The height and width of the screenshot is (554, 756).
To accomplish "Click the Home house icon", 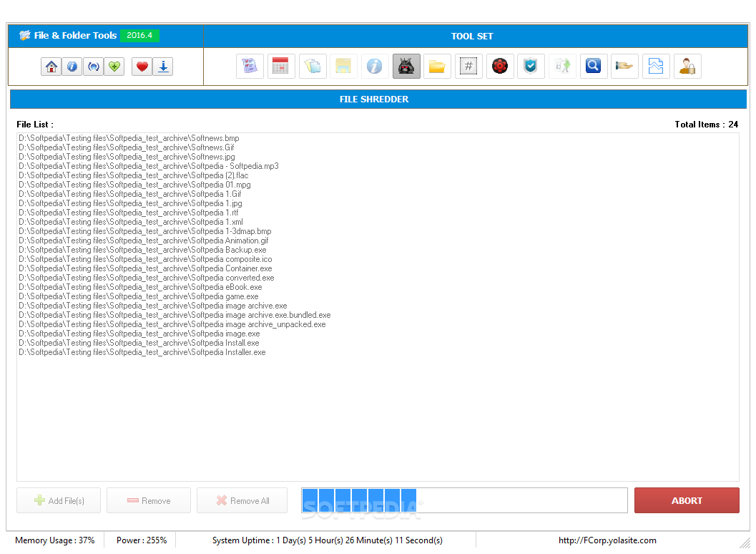I will pyautogui.click(x=51, y=67).
